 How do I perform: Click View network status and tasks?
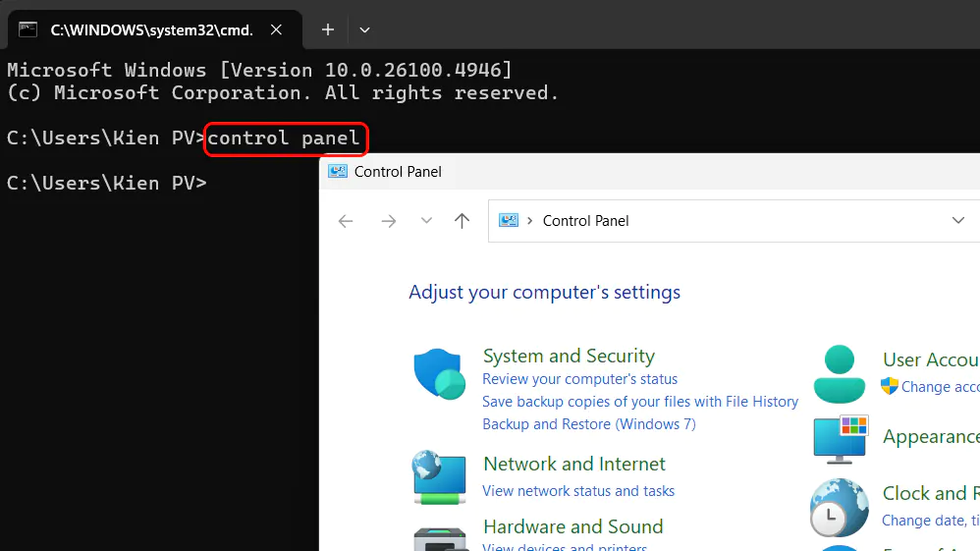pyautogui.click(x=578, y=491)
